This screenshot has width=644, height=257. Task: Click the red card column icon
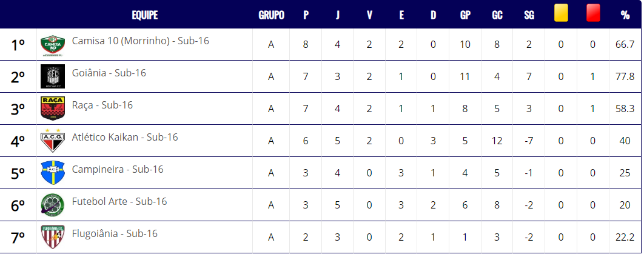(x=593, y=15)
